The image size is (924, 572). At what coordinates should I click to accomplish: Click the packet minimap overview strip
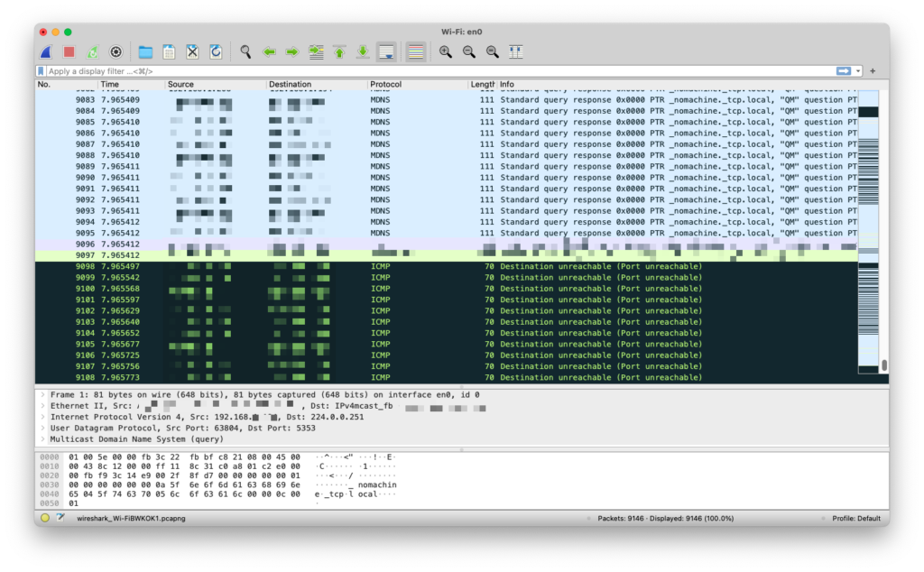pyautogui.click(x=869, y=232)
